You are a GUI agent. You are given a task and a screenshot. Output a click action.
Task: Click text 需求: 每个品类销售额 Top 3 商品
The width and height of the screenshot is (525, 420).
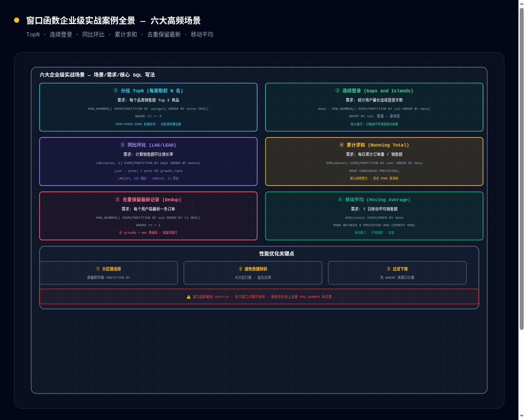pos(148,100)
